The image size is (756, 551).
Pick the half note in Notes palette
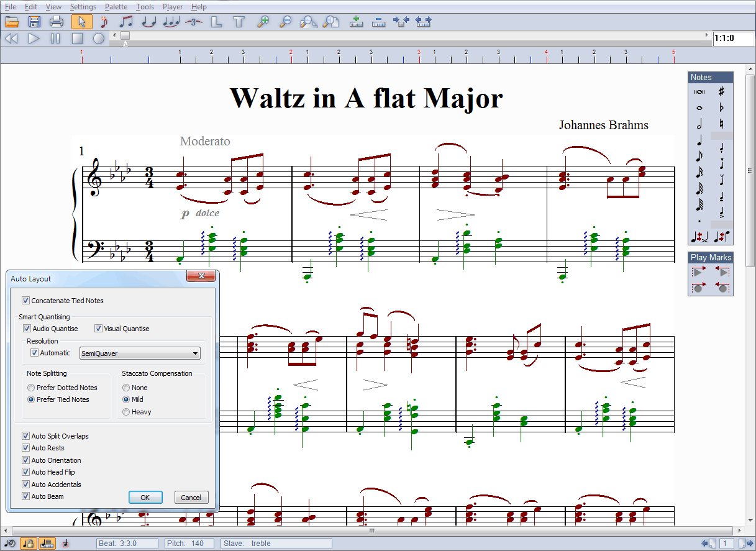coord(699,124)
